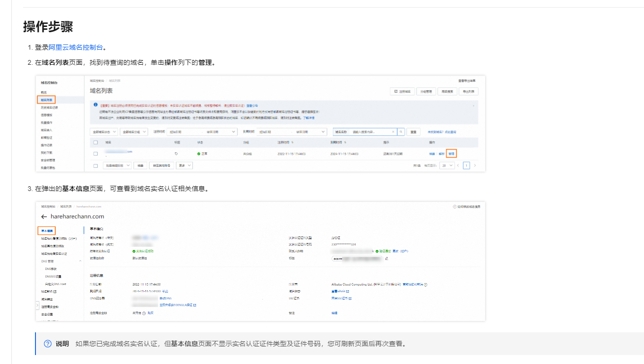Click the 重置 button beside search
644x364 pixels.
(x=414, y=132)
